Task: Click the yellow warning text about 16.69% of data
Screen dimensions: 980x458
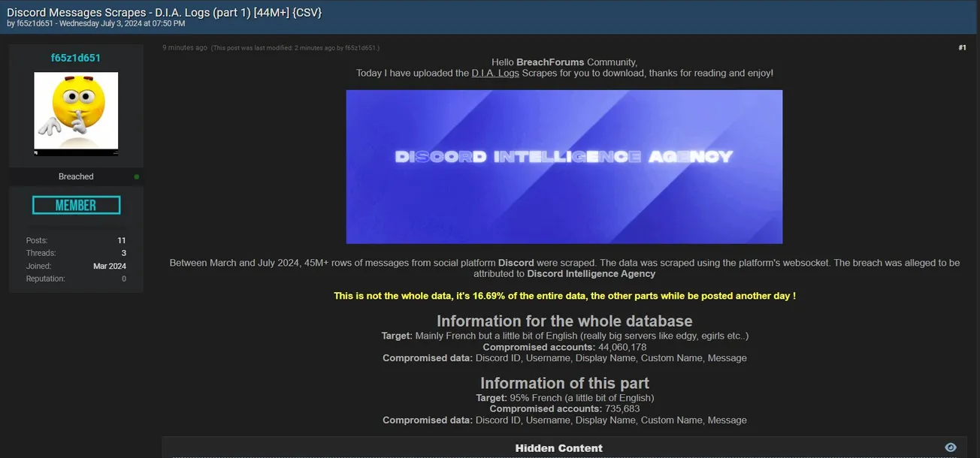Action: (564, 295)
